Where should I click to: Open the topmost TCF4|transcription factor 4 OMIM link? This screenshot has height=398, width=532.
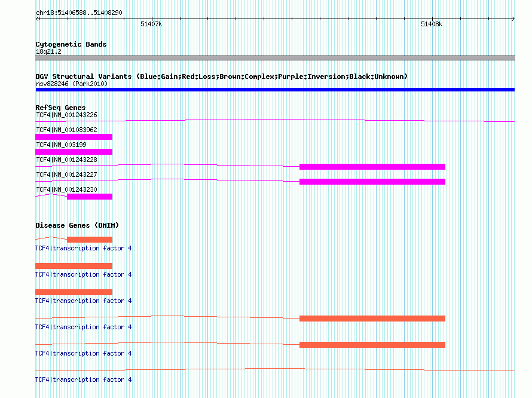click(x=84, y=249)
